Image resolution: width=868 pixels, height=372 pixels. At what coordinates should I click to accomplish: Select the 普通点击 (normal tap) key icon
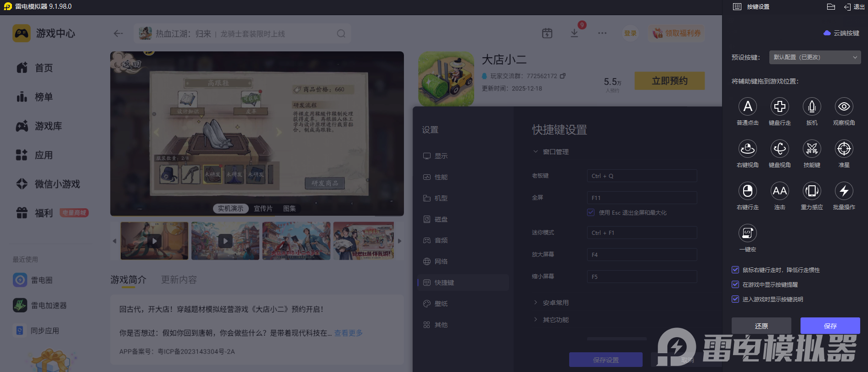747,107
